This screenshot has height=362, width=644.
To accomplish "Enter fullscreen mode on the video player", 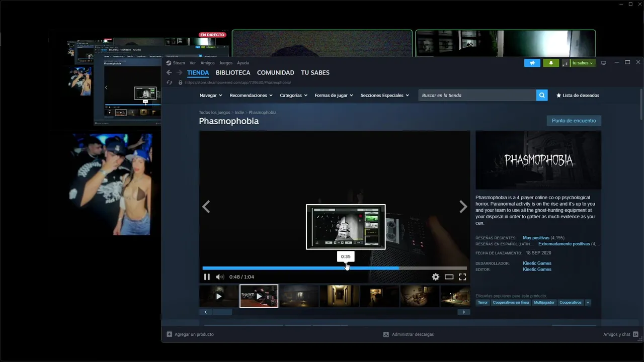I will 462,277.
